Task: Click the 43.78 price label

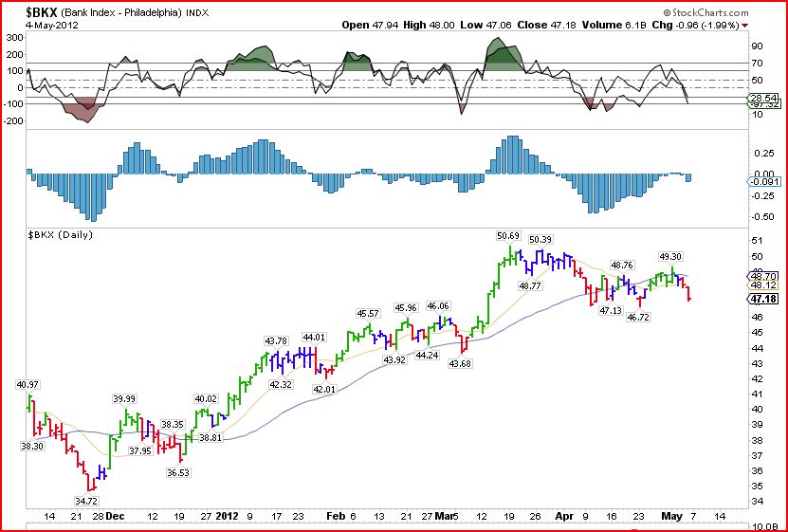Action: (x=276, y=341)
